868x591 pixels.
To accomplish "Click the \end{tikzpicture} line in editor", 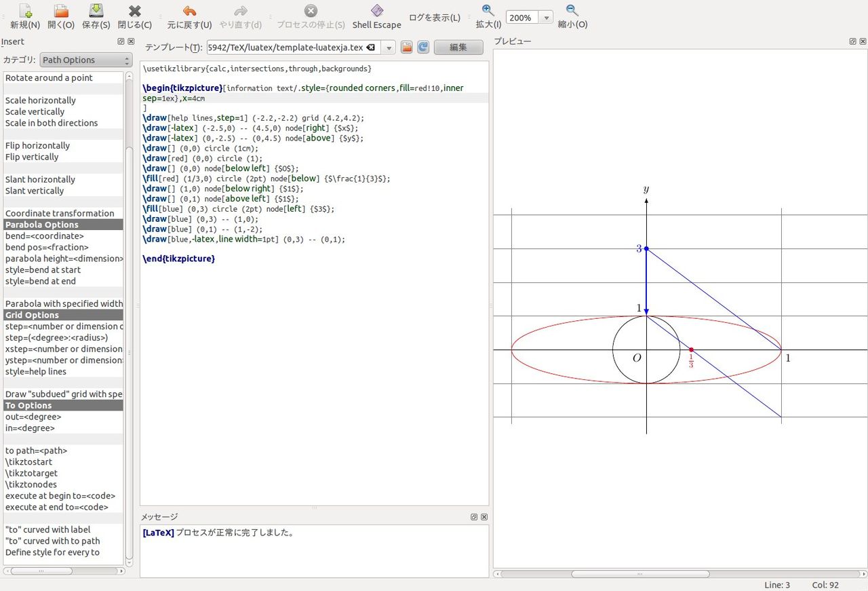I will [x=179, y=259].
